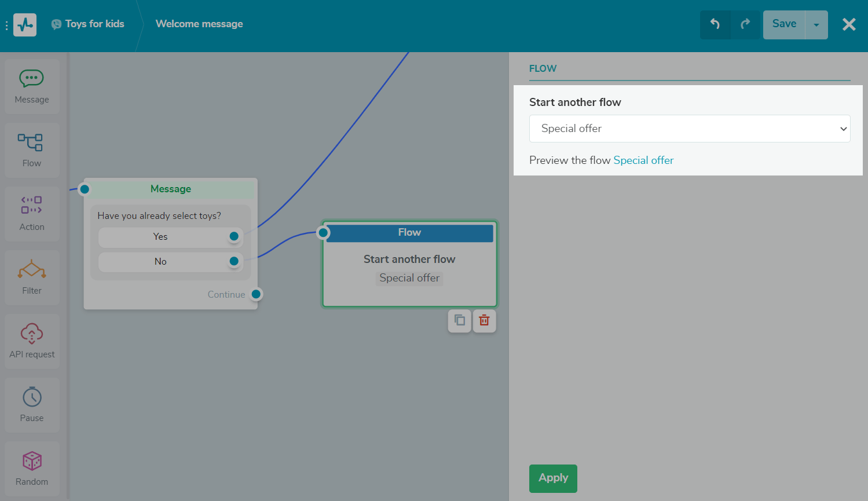Viewport: 868px width, 501px height.
Task: Add a Flow element from sidebar
Action: [32, 150]
